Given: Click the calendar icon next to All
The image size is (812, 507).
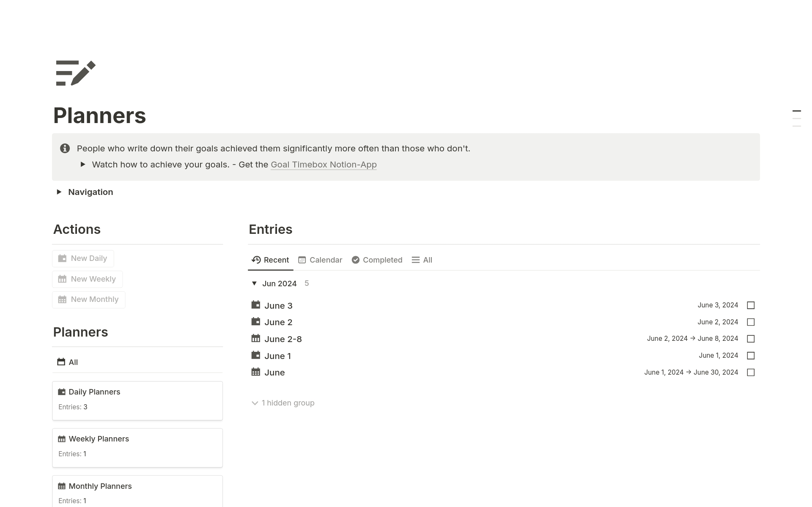Looking at the screenshot, I should pos(61,362).
